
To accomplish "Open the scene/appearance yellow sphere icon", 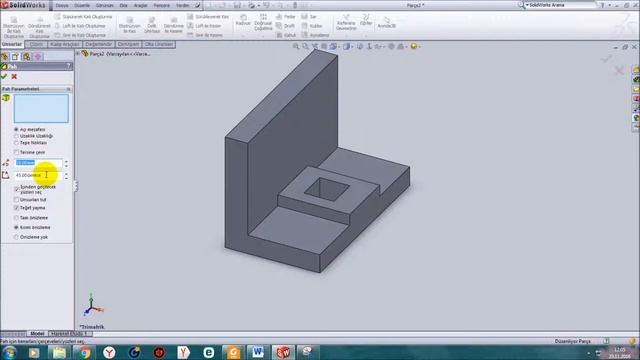I will pyautogui.click(x=413, y=47).
